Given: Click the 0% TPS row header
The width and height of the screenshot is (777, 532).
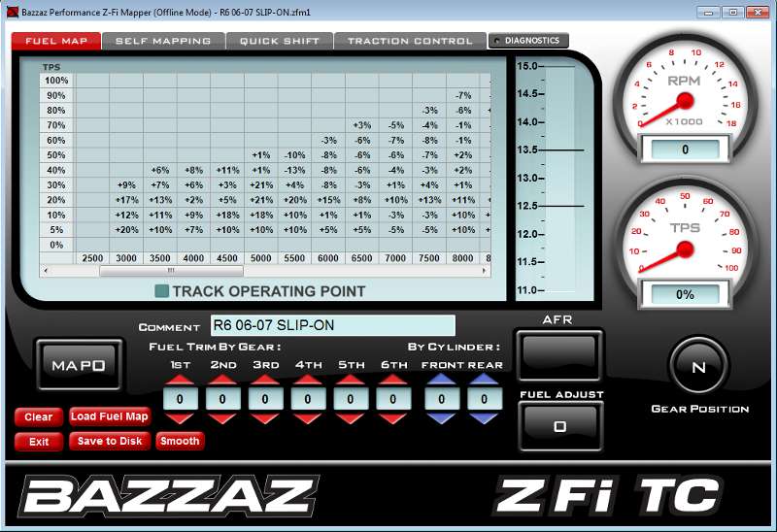Looking at the screenshot, I should (56, 245).
